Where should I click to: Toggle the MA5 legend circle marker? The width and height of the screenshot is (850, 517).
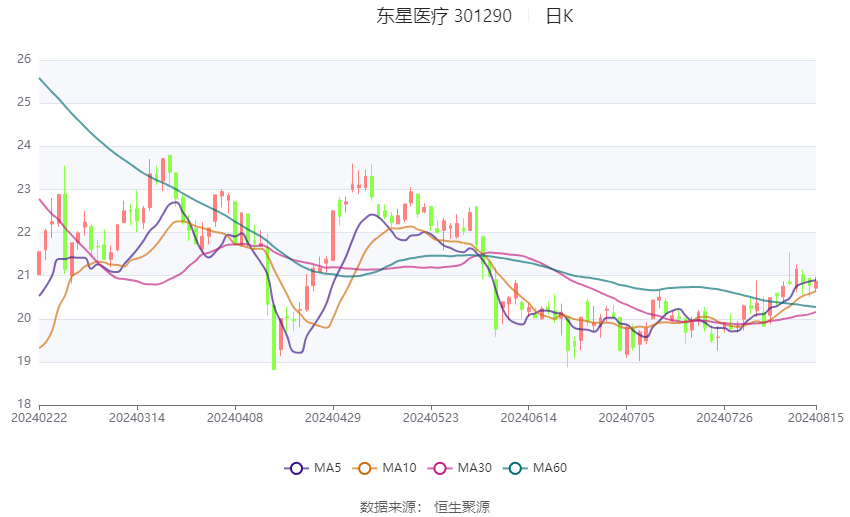click(x=296, y=468)
